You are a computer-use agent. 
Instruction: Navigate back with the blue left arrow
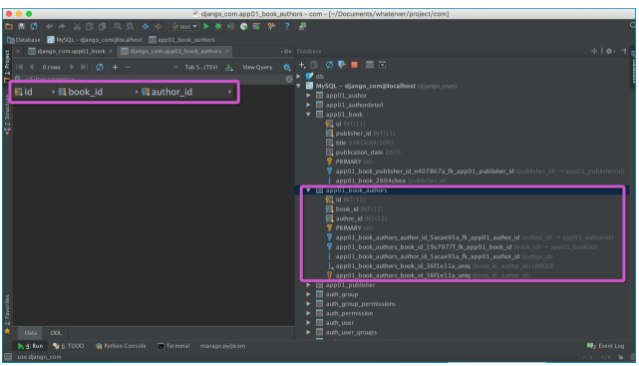(x=145, y=26)
